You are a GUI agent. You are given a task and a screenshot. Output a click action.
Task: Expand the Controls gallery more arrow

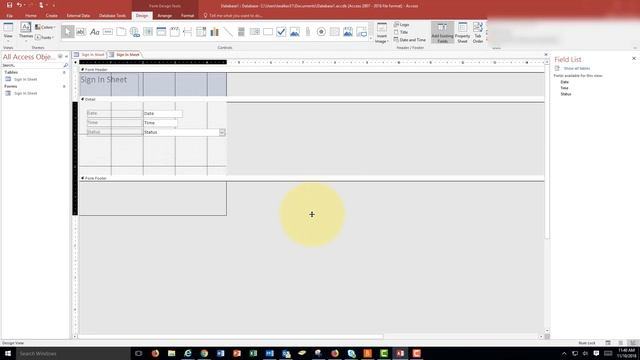[x=371, y=38]
